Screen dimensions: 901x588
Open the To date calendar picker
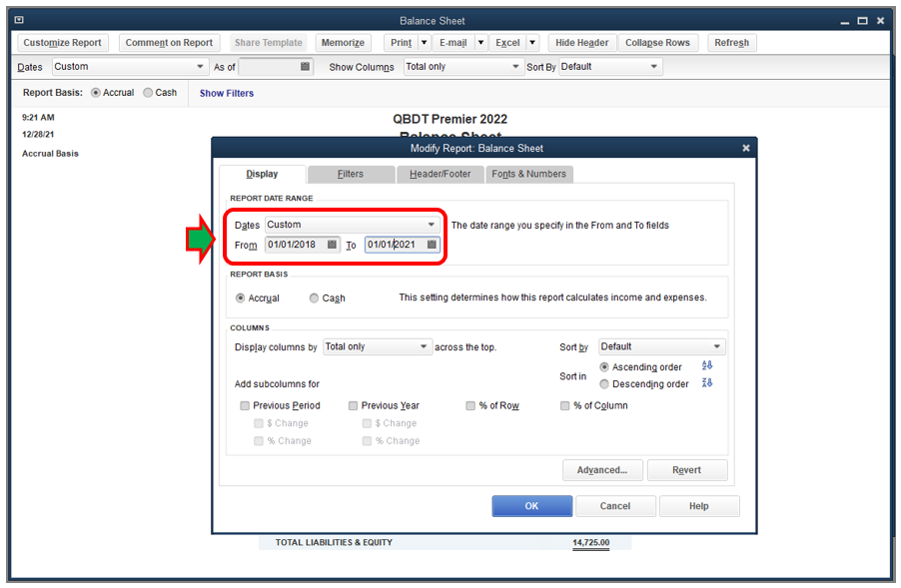pos(432,245)
